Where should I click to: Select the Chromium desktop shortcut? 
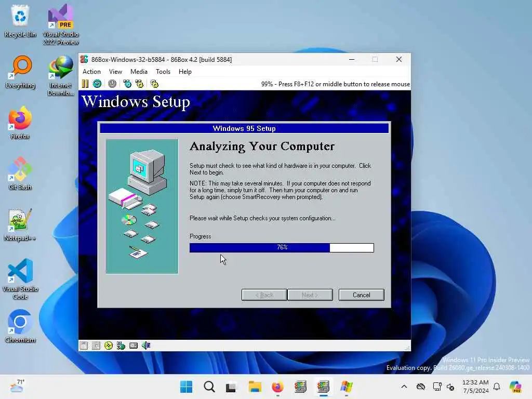(x=20, y=326)
